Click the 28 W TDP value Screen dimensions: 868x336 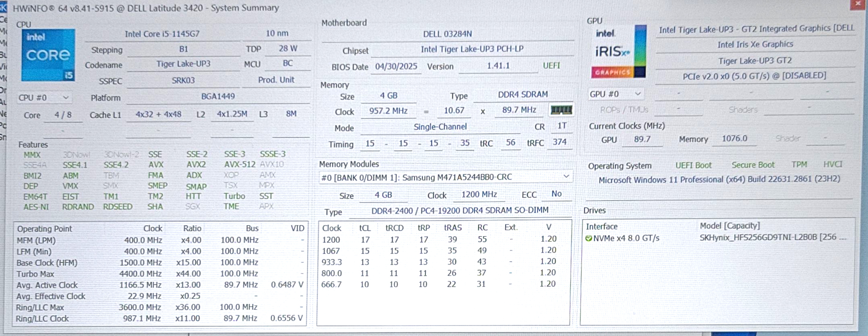[x=288, y=49]
